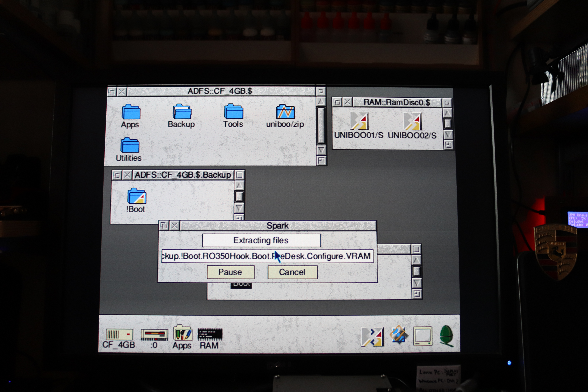588x392 pixels.
Task: Pause the file extraction
Action: pos(230,272)
